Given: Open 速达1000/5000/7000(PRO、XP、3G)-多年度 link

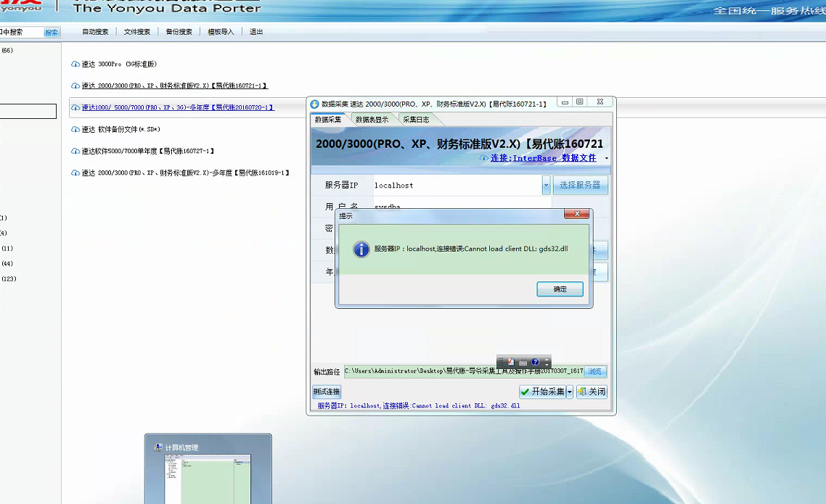Looking at the screenshot, I should tap(178, 107).
